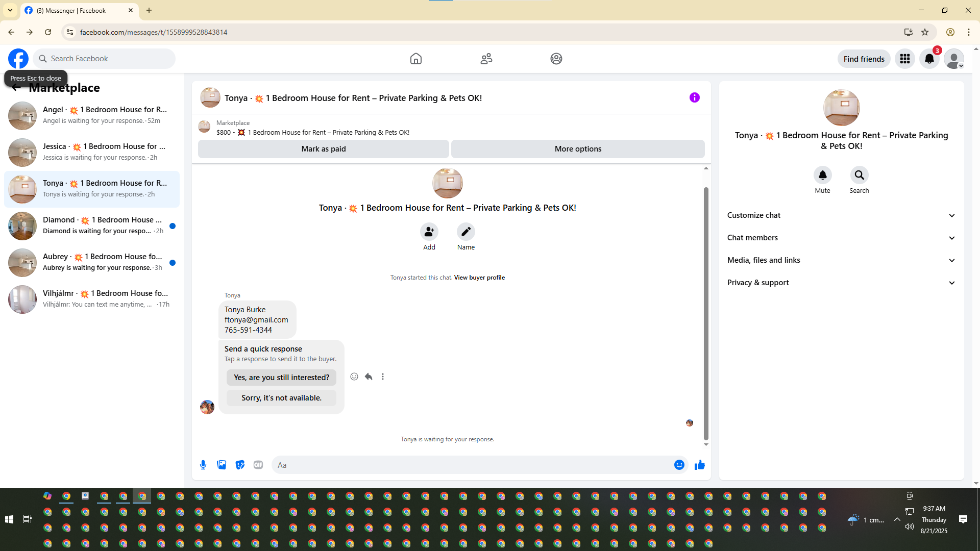Toggle the purple conversation information icon
This screenshot has width=980, height=551.
[694, 97]
